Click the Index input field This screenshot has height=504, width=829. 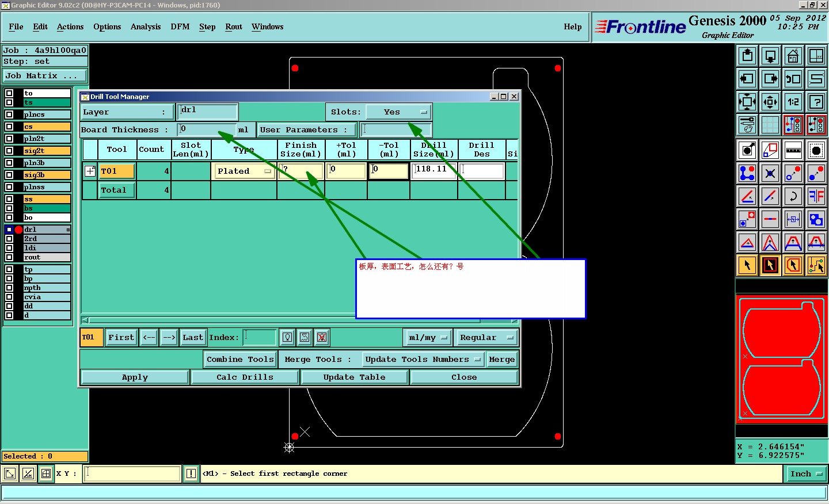click(x=260, y=338)
